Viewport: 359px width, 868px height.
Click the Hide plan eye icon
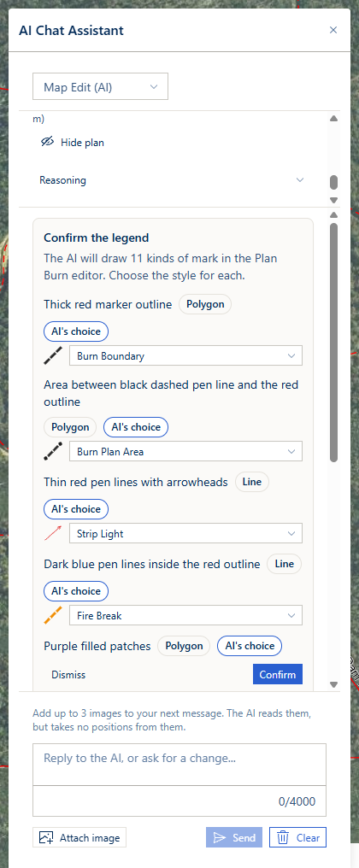[47, 142]
